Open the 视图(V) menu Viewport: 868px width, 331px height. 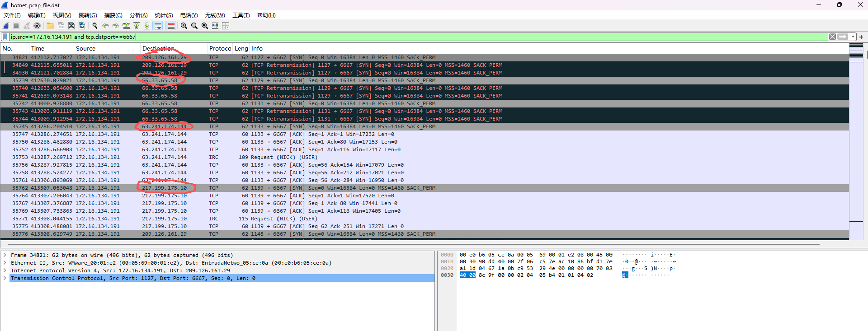tap(62, 15)
